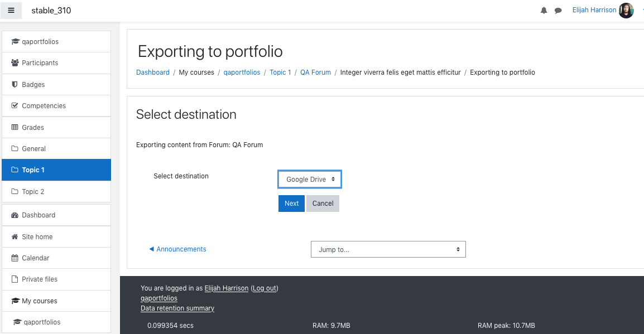Open Badges in the sidebar
This screenshot has height=334, width=644.
(x=56, y=85)
